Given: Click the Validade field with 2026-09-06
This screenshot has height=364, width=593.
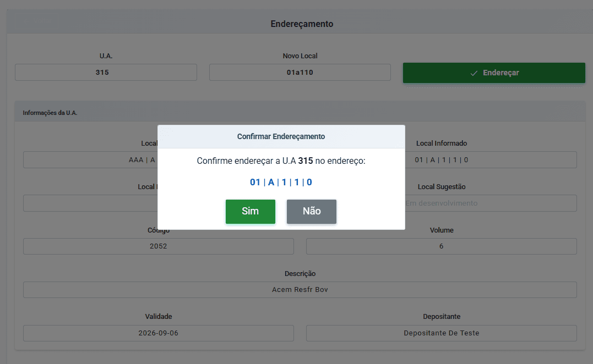Looking at the screenshot, I should (x=158, y=333).
